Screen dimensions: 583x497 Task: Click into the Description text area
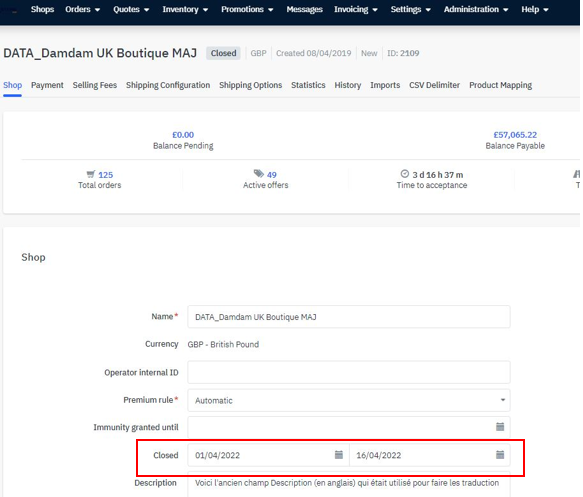click(349, 484)
